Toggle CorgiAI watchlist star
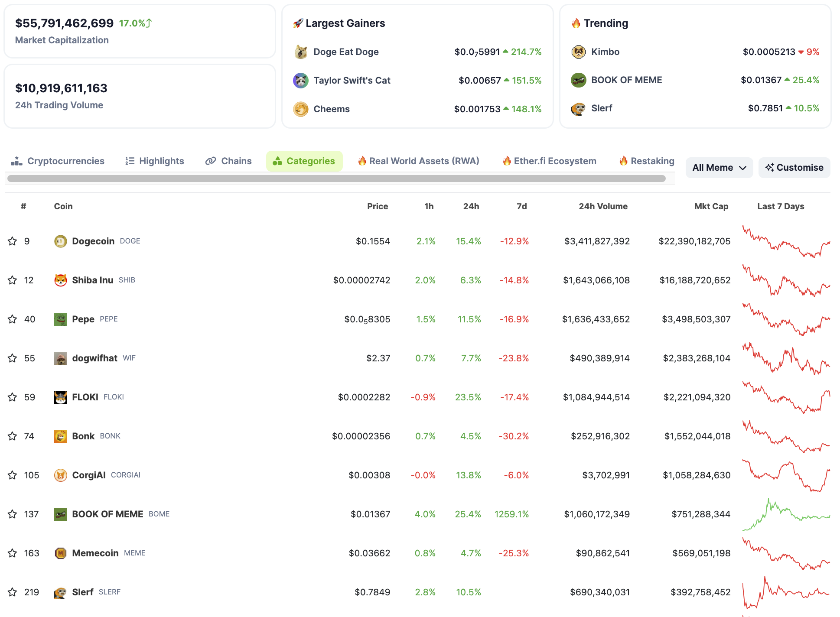Image resolution: width=840 pixels, height=617 pixels. point(13,475)
